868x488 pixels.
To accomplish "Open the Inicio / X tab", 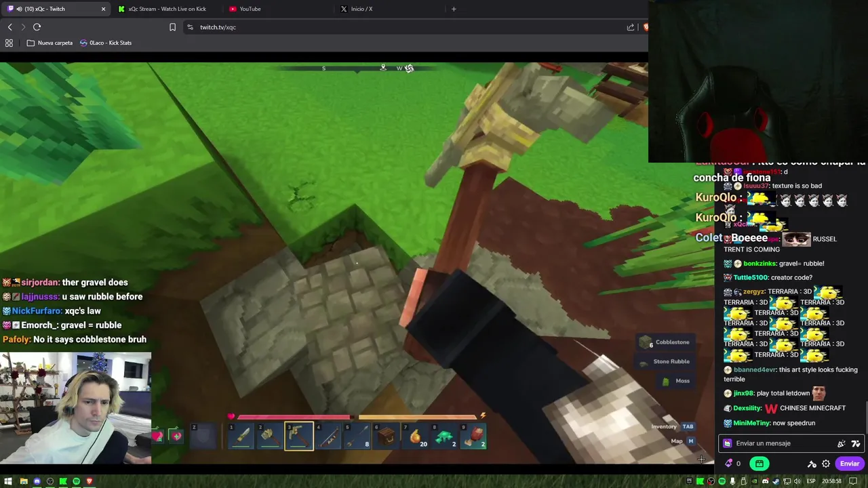I will coord(390,9).
